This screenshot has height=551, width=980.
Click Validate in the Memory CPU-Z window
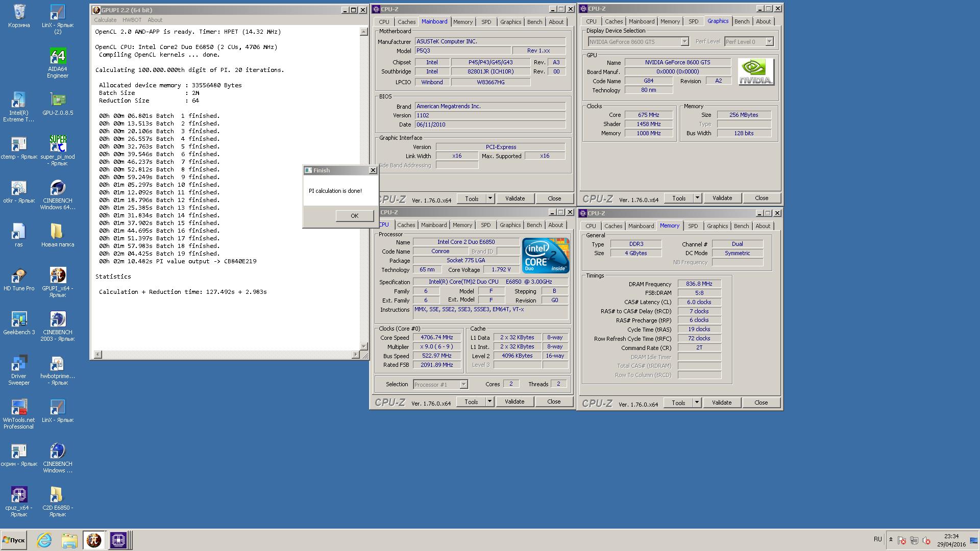tap(721, 403)
